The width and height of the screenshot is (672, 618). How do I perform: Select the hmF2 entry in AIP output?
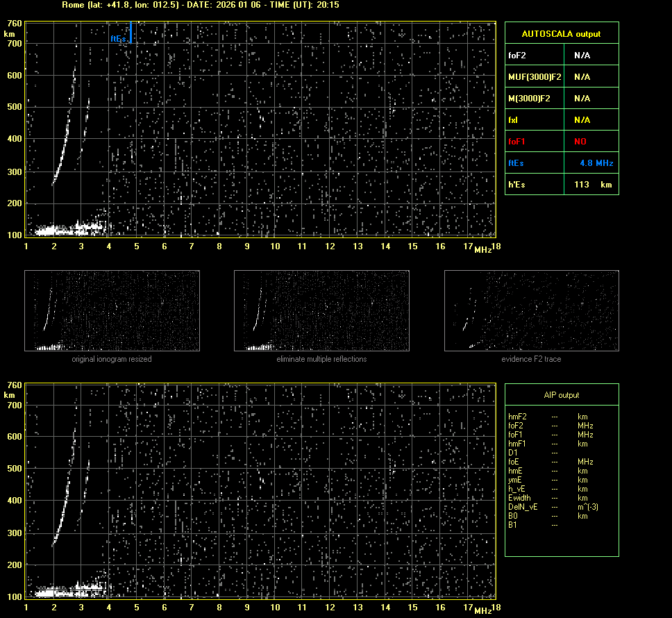(x=517, y=417)
